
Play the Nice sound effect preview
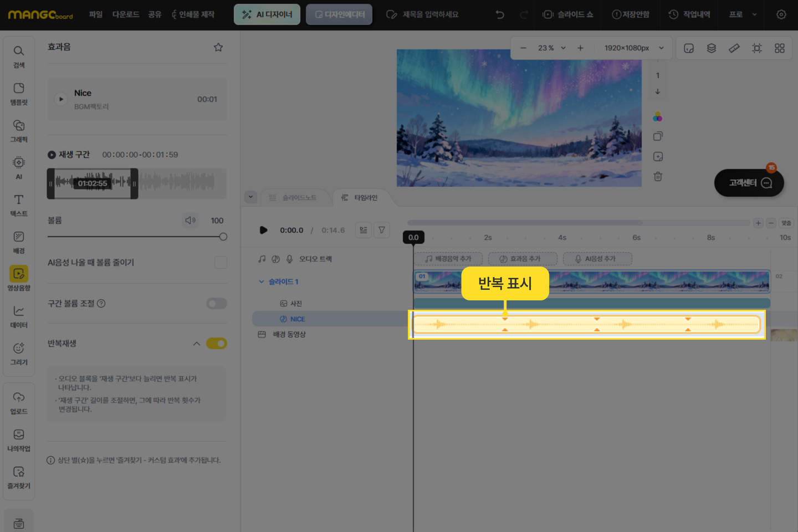[x=61, y=99]
